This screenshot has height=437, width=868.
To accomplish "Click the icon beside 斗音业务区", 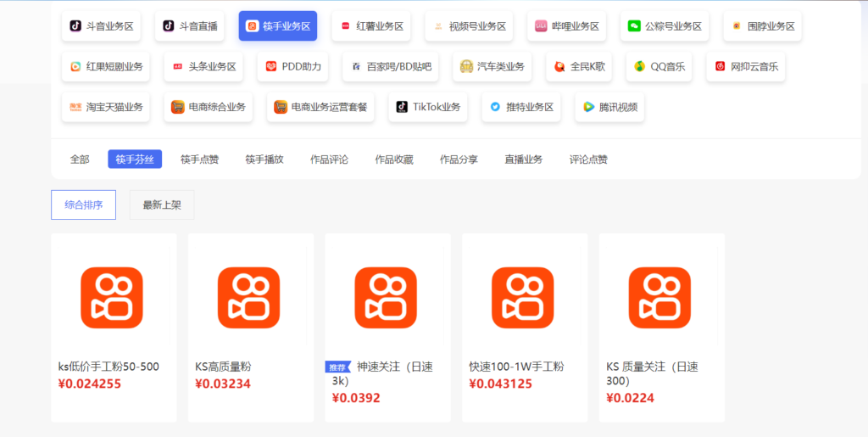I will coord(75,26).
